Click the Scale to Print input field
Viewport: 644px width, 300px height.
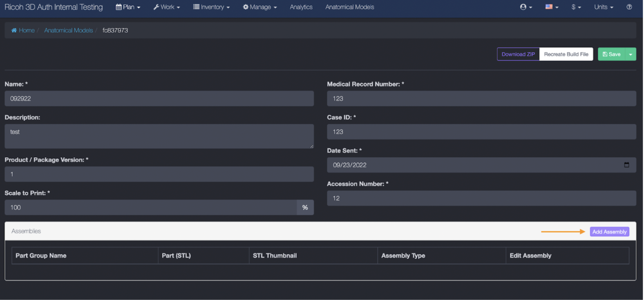coord(151,208)
